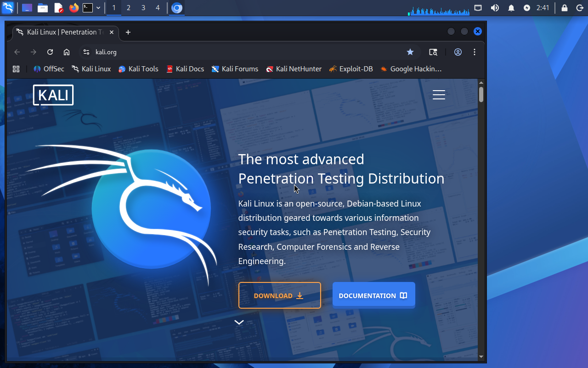Click the page's vertical scrollbar thumb
Image resolution: width=588 pixels, height=368 pixels.
481,94
